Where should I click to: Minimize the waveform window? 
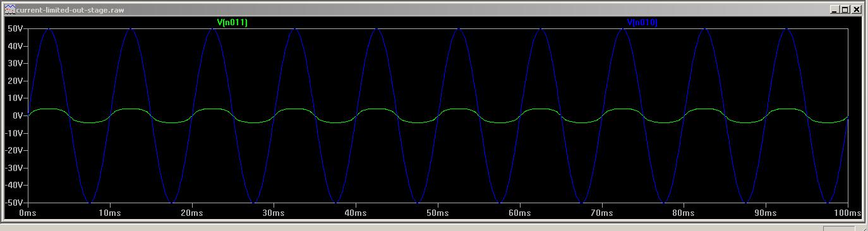(x=836, y=9)
